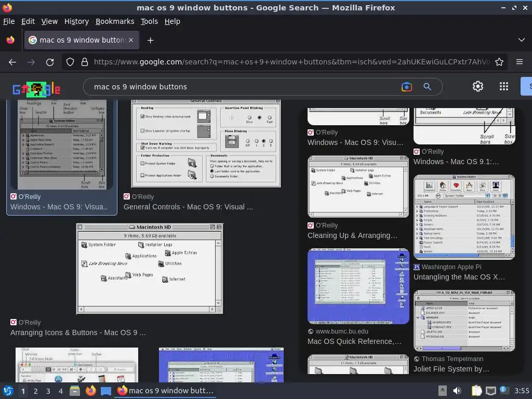Open the 'Mac OS Quick Reference' link
532x399 pixels.
(x=354, y=342)
